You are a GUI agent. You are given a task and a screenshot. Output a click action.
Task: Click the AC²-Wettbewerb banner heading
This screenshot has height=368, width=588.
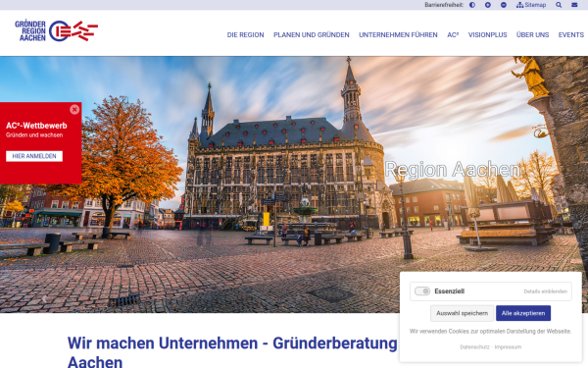[36, 126]
